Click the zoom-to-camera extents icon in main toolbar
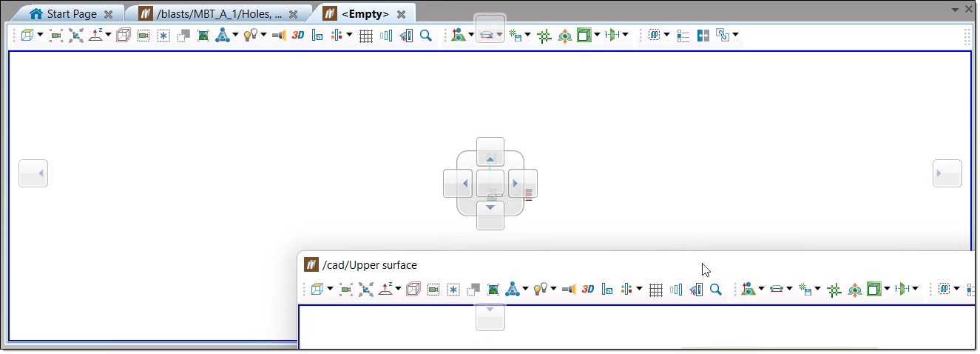The height and width of the screenshot is (354, 980). (x=55, y=35)
